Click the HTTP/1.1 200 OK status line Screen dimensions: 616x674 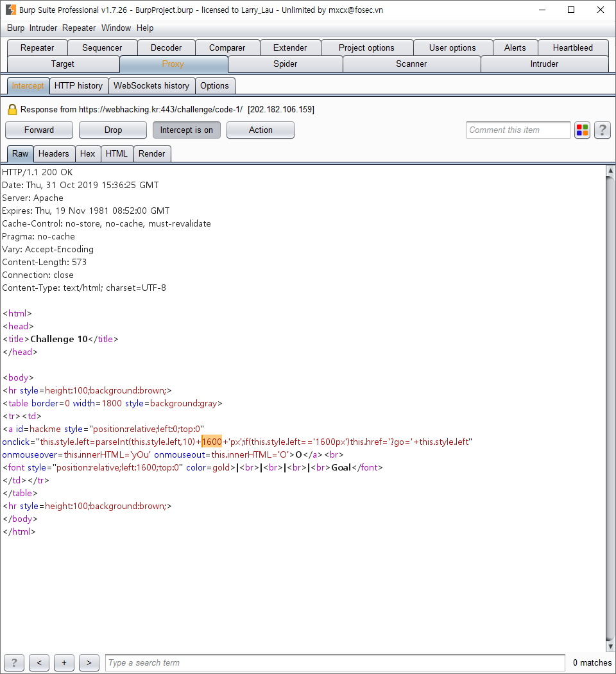pos(37,172)
